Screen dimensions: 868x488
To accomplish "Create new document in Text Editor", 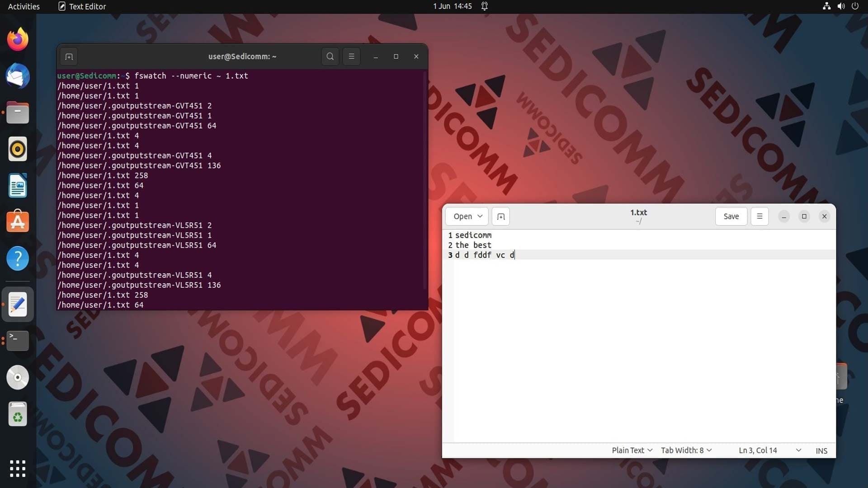I will click(x=500, y=216).
